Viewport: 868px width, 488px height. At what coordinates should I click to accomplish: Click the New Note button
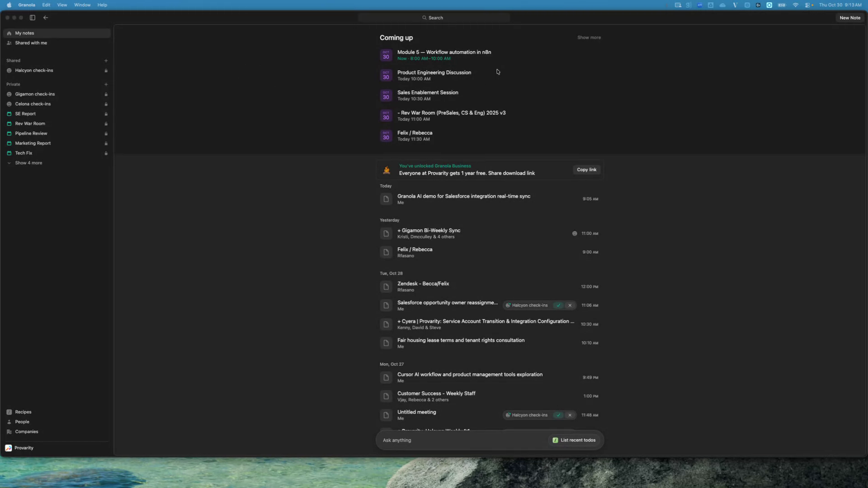[849, 18]
